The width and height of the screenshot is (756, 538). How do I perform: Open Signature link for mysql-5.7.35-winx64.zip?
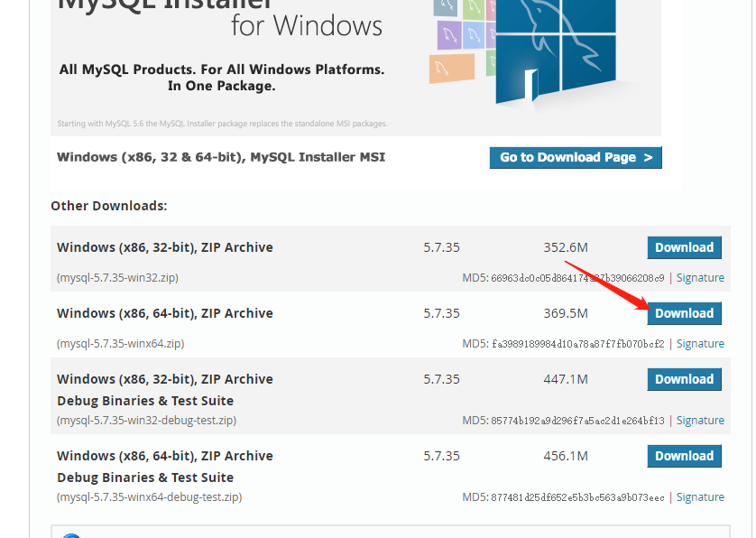click(700, 344)
